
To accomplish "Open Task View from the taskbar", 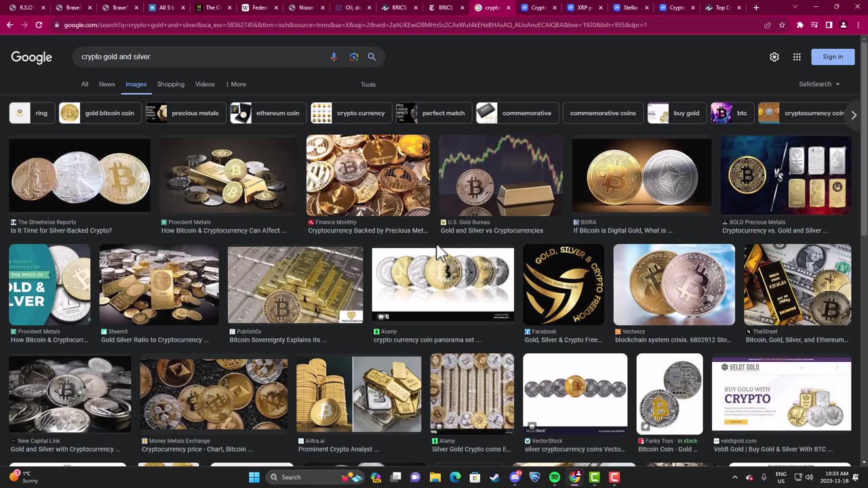I will click(395, 477).
